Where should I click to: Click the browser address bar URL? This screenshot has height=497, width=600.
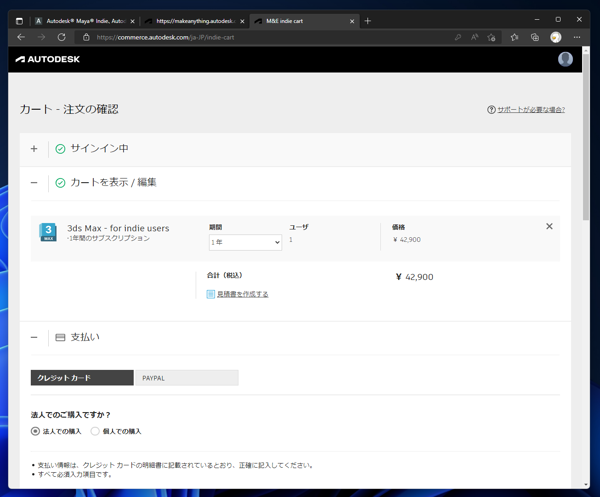click(x=165, y=37)
